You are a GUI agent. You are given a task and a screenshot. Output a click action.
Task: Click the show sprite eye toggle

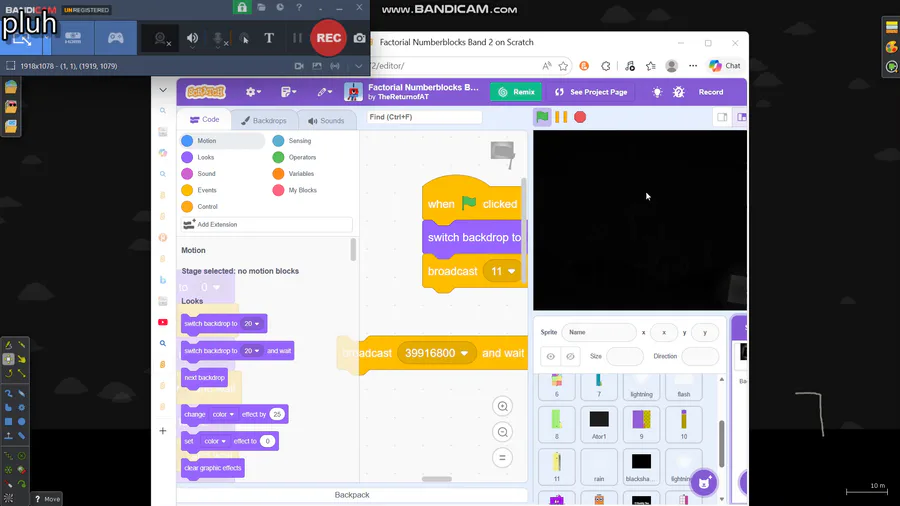click(550, 356)
